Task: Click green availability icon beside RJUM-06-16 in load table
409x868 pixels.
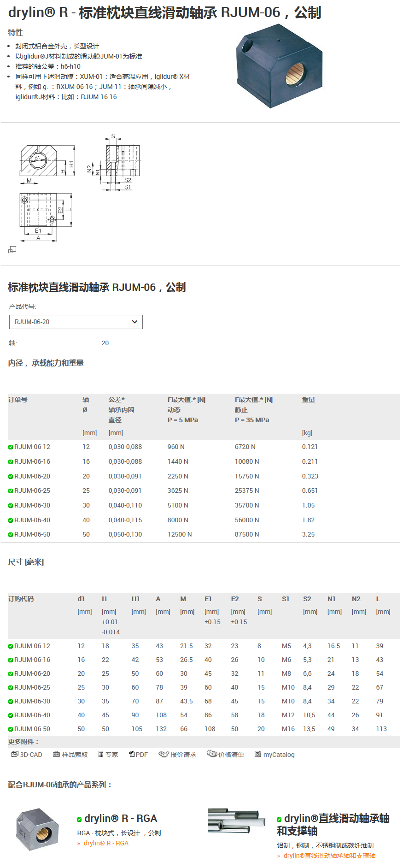Action: pos(11,462)
